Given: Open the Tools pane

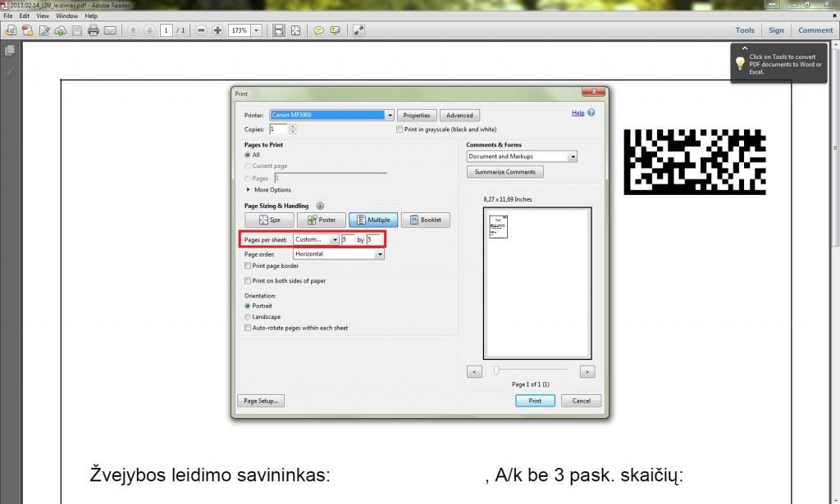Looking at the screenshot, I should [x=745, y=30].
